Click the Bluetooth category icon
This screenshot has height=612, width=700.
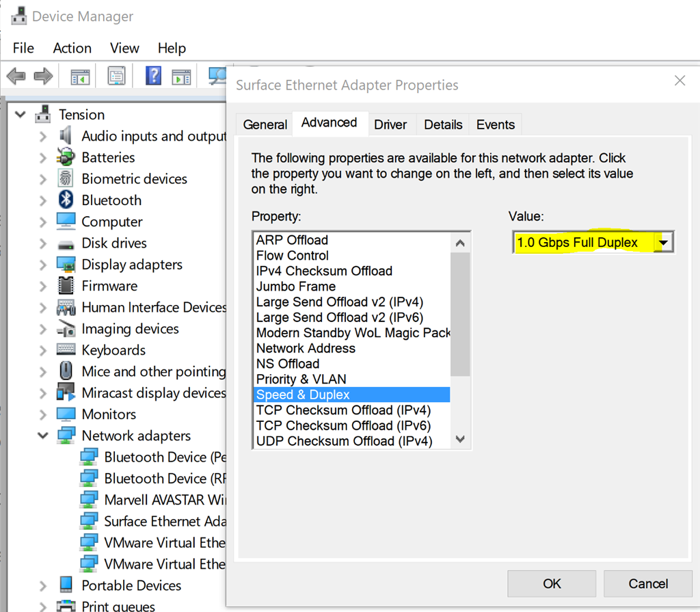66,200
